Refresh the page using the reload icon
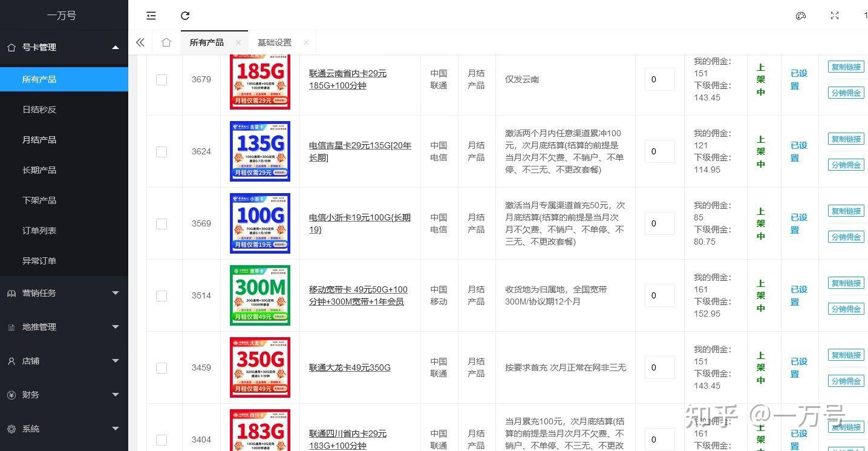 point(185,16)
